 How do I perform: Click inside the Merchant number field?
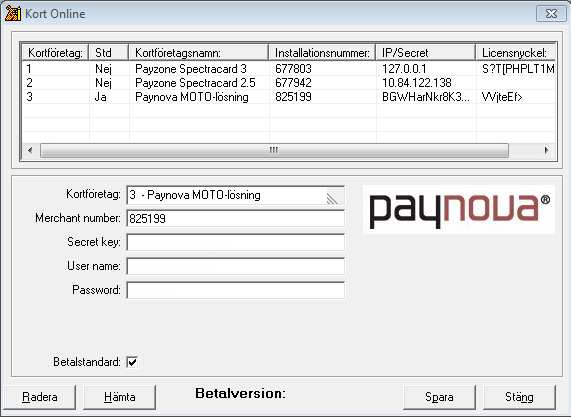(x=235, y=219)
